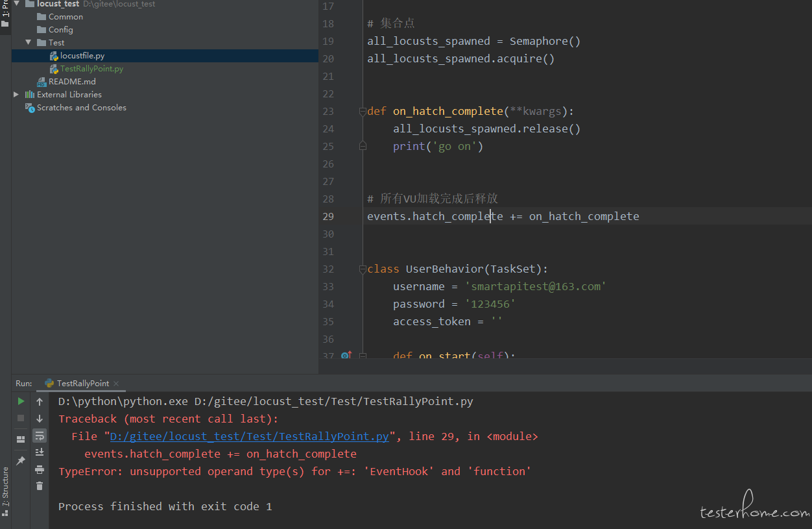This screenshot has width=812, height=529.
Task: Click the password = '123456' line
Action: 455,304
